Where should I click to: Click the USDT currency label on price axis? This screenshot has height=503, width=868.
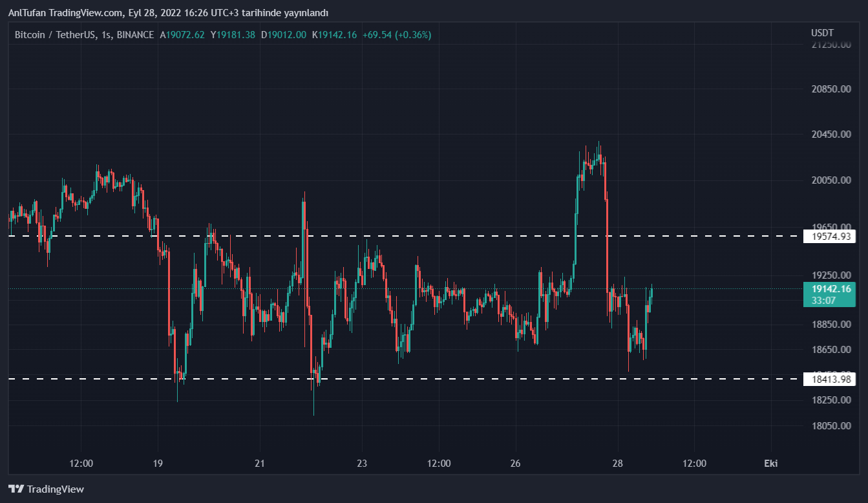822,33
